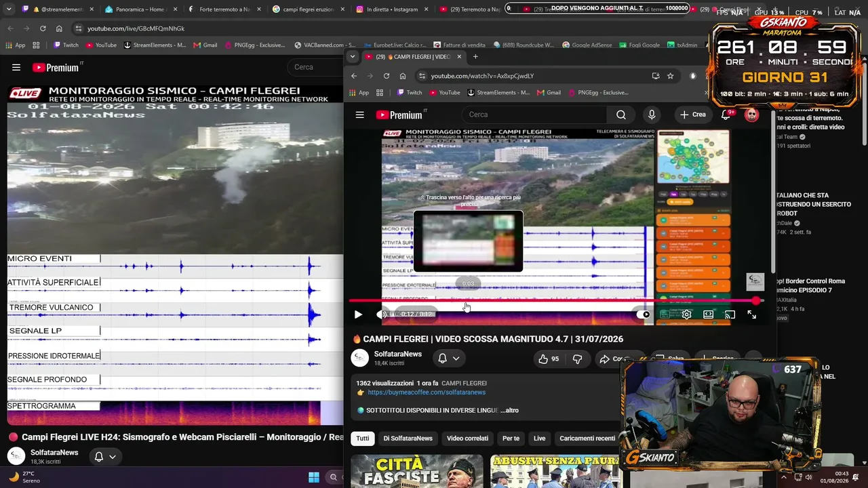The width and height of the screenshot is (868, 488).
Task: Open the taskbar weather widget
Action: 24,477
